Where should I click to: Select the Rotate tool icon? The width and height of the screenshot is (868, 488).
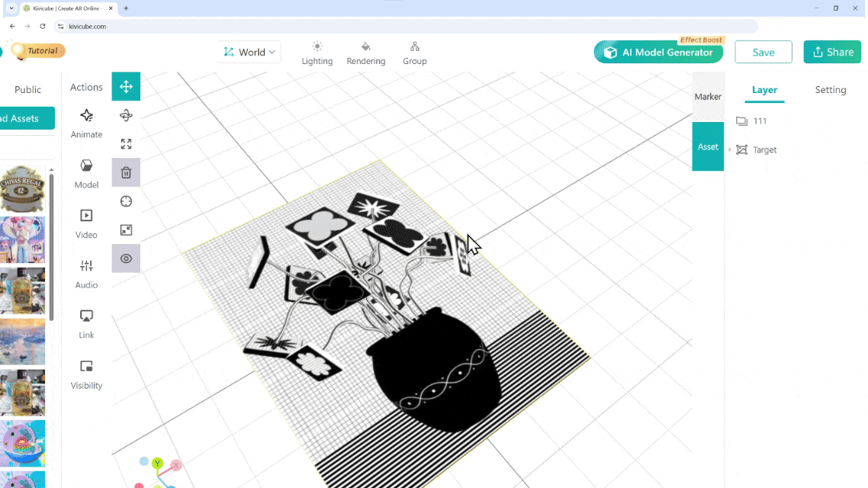(x=126, y=115)
